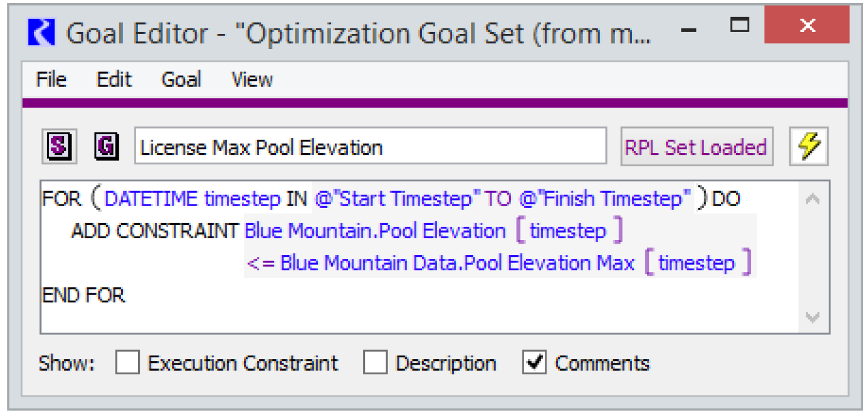Open the View menu
The width and height of the screenshot is (868, 413).
(252, 80)
